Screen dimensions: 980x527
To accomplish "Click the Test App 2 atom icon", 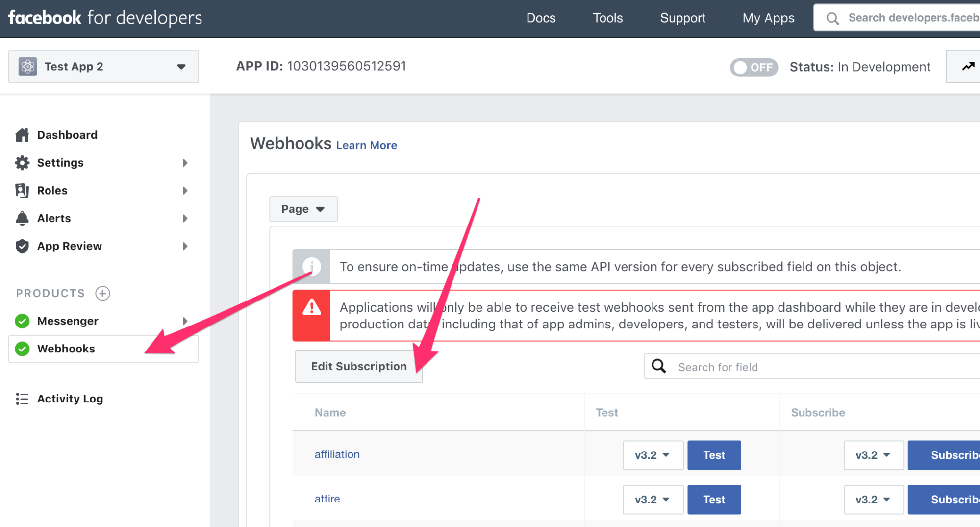I will pyautogui.click(x=28, y=66).
